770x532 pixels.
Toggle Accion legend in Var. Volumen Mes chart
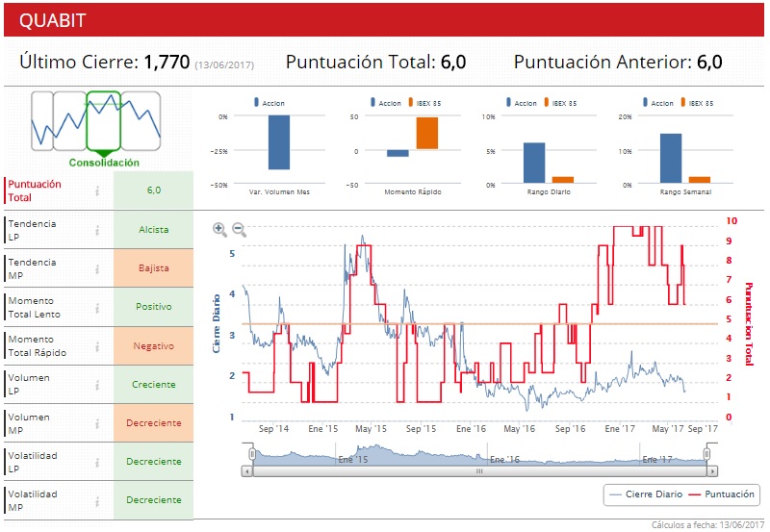click(269, 103)
